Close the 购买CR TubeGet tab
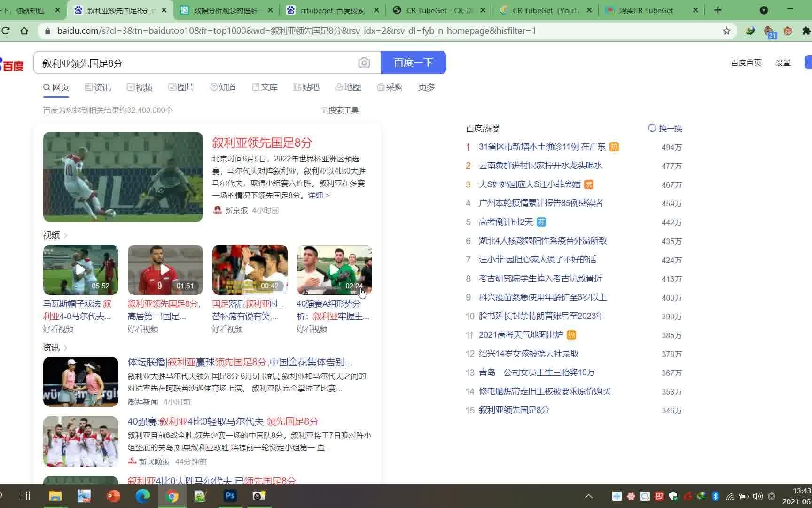The height and width of the screenshot is (508, 812). (695, 10)
